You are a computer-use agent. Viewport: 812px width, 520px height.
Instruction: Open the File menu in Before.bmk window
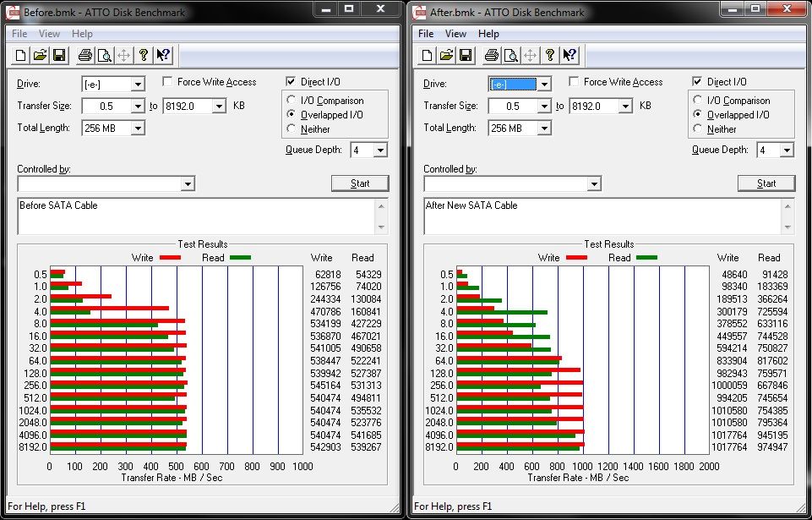click(x=19, y=34)
